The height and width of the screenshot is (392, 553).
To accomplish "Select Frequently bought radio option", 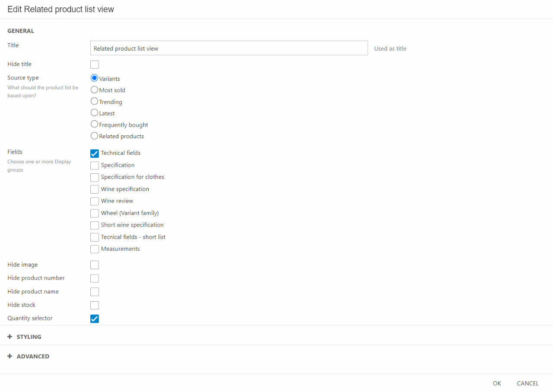I will pos(94,124).
